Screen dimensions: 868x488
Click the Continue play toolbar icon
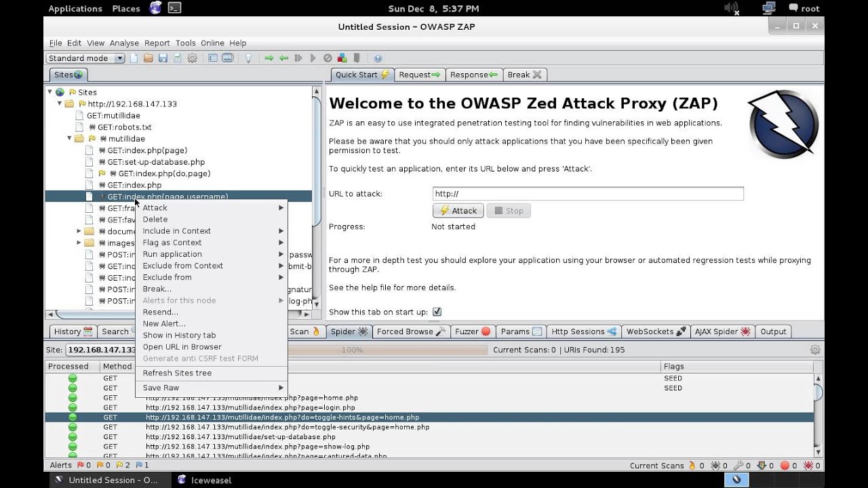pyautogui.click(x=313, y=58)
